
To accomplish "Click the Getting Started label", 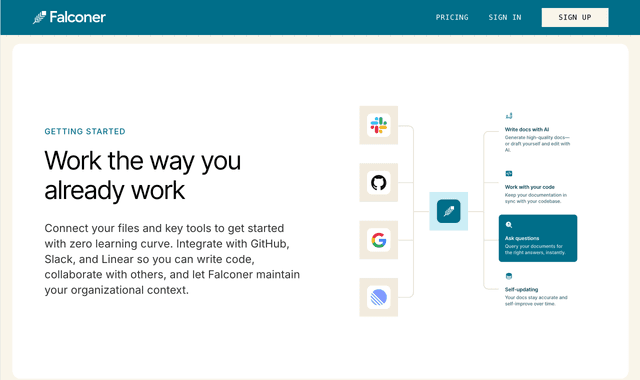I will (x=85, y=131).
